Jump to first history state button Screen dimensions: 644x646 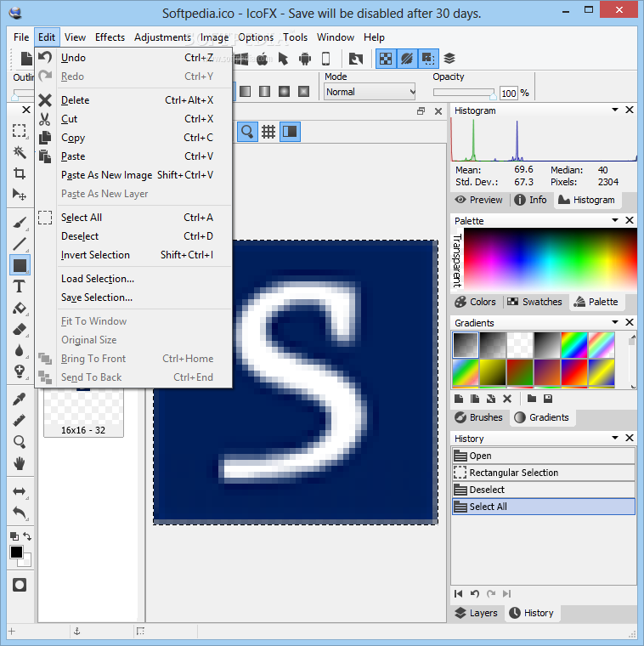click(x=458, y=593)
